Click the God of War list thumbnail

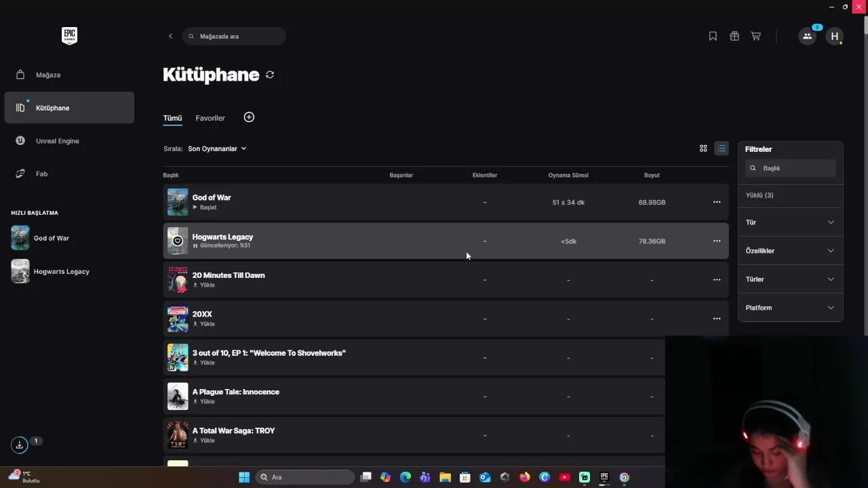tap(178, 202)
